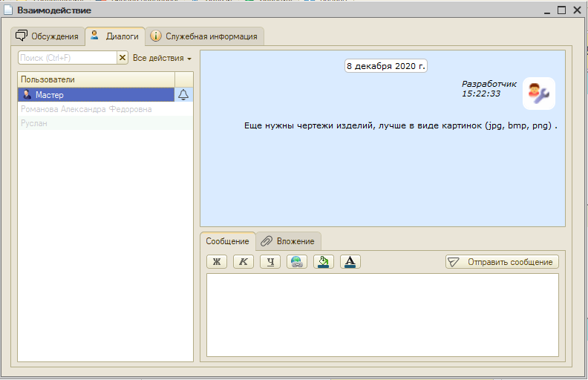Click the Пользователи column header

(95, 79)
